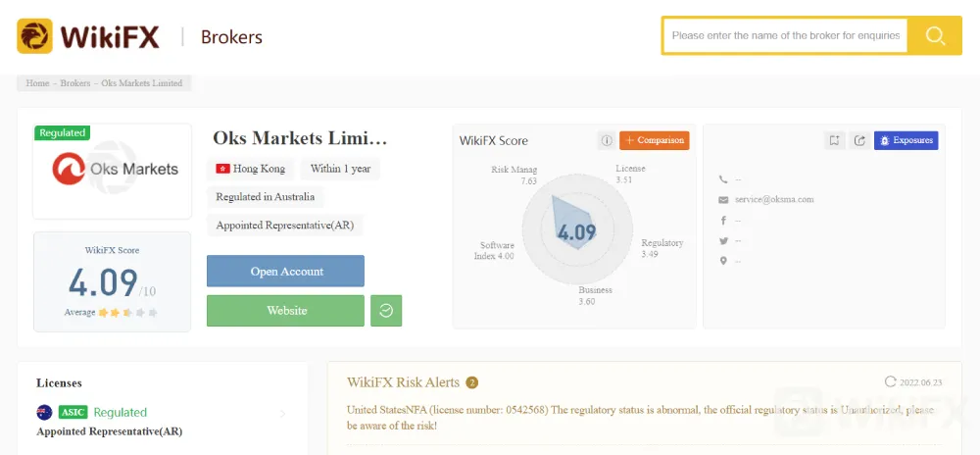This screenshot has height=455, width=980.
Task: Click the Regulatory 3.49 label
Action: (661, 249)
